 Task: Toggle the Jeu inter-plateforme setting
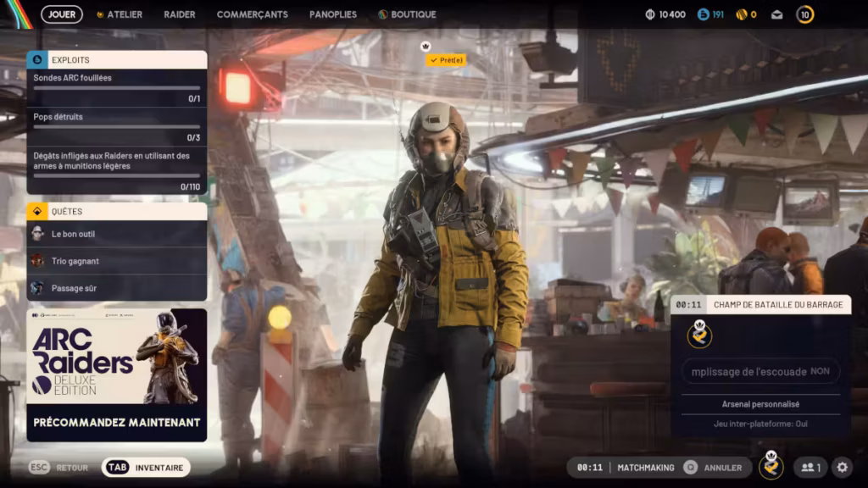click(760, 424)
